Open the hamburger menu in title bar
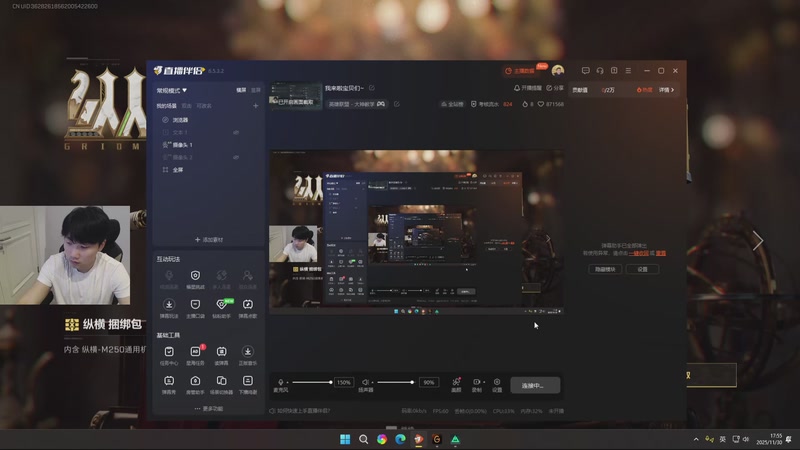 pyautogui.click(x=628, y=70)
